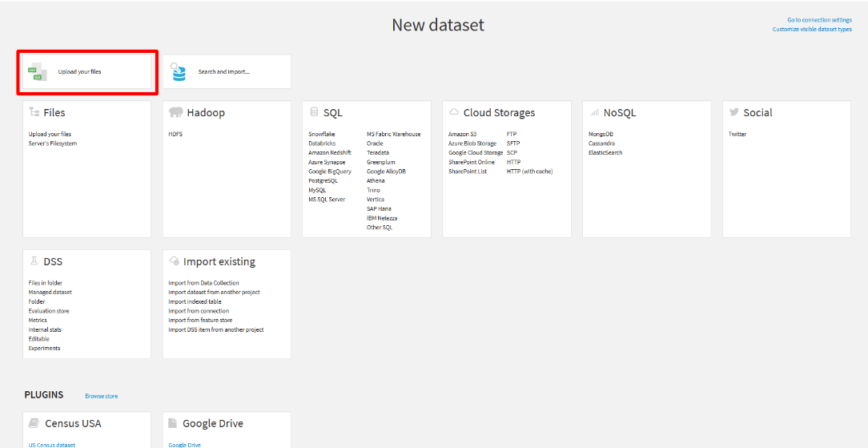Choose Oracle dataset type
The width and height of the screenshot is (868, 448).
tap(375, 143)
